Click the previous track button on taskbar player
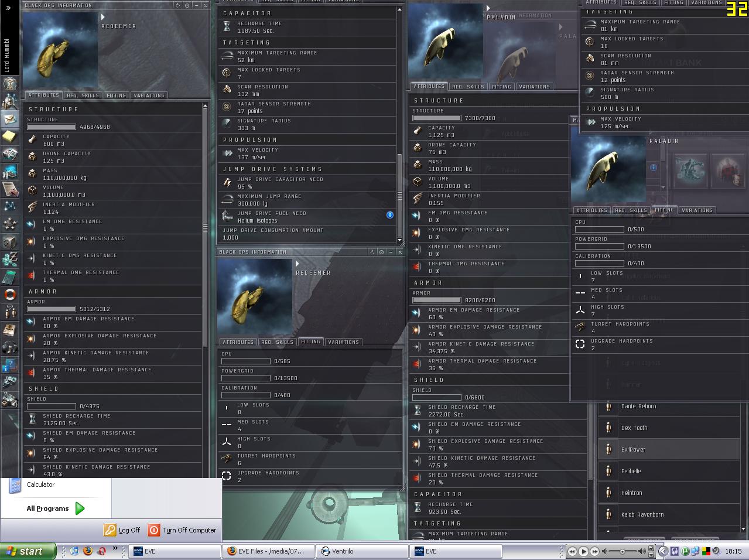 click(x=573, y=551)
